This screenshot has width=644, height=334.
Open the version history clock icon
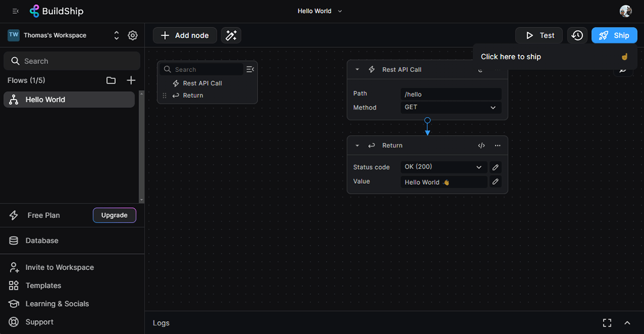[577, 35]
